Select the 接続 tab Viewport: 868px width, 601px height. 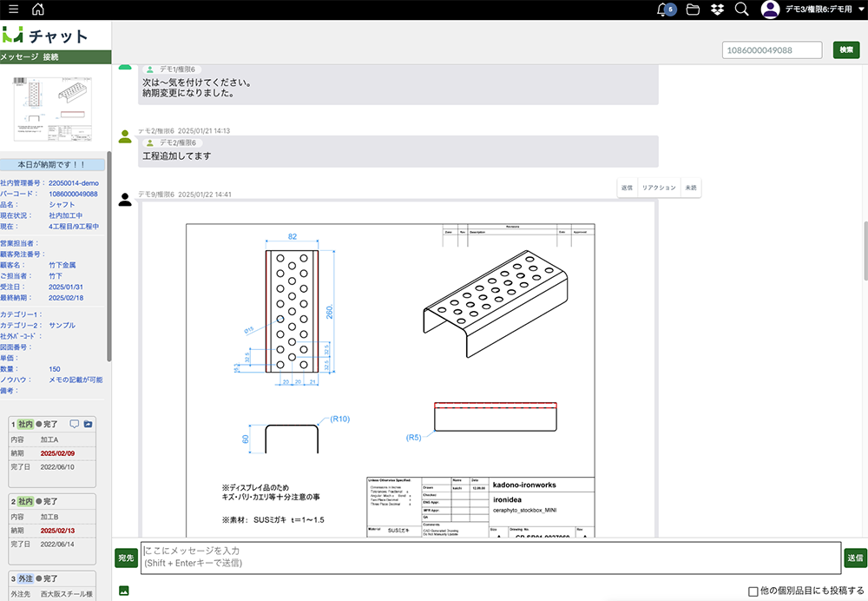click(51, 56)
